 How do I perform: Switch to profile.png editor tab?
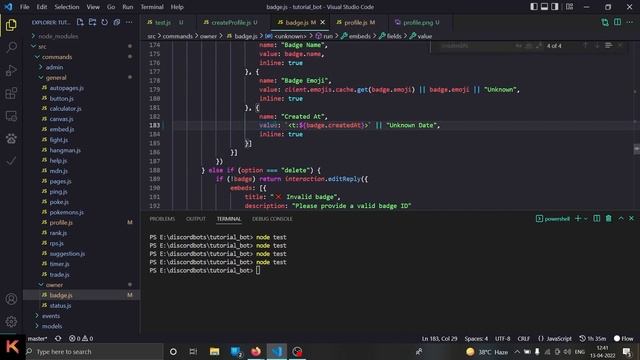pos(417,22)
